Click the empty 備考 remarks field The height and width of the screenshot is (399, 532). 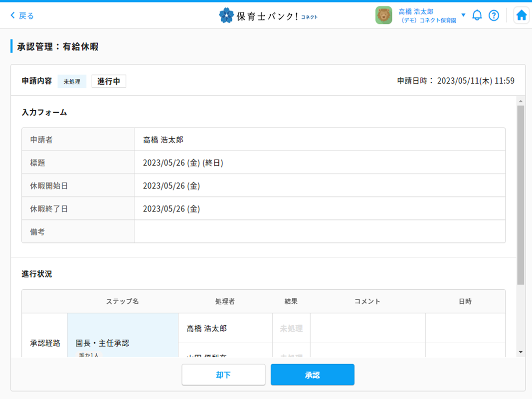click(x=320, y=232)
